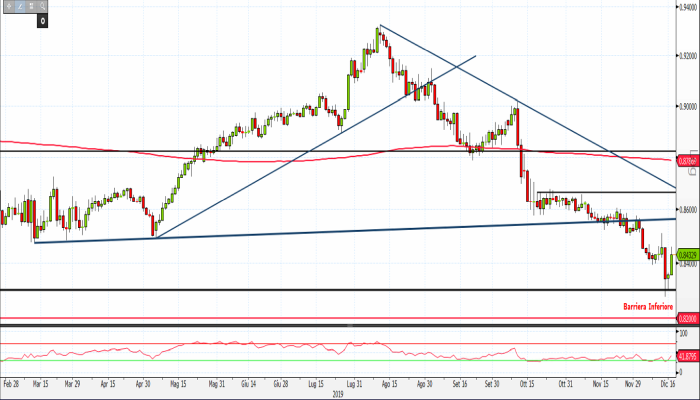Click the 'Ott 15' date axis label
This screenshot has width=700, height=400.
click(527, 384)
